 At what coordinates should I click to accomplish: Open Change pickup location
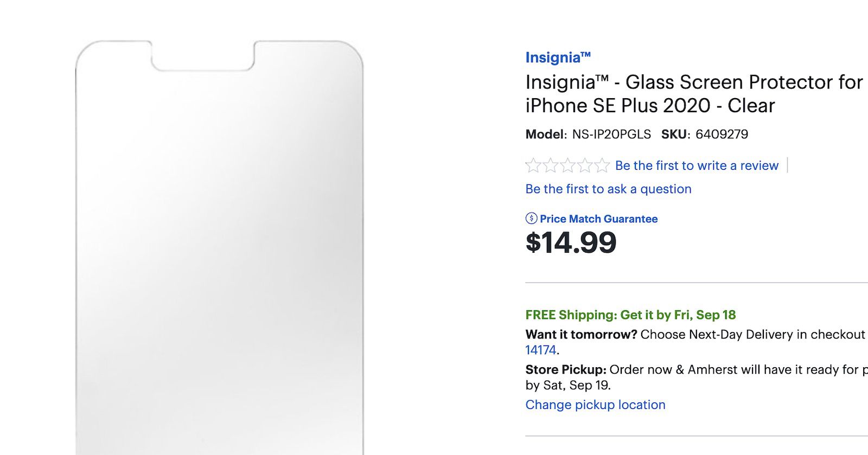[x=596, y=405]
